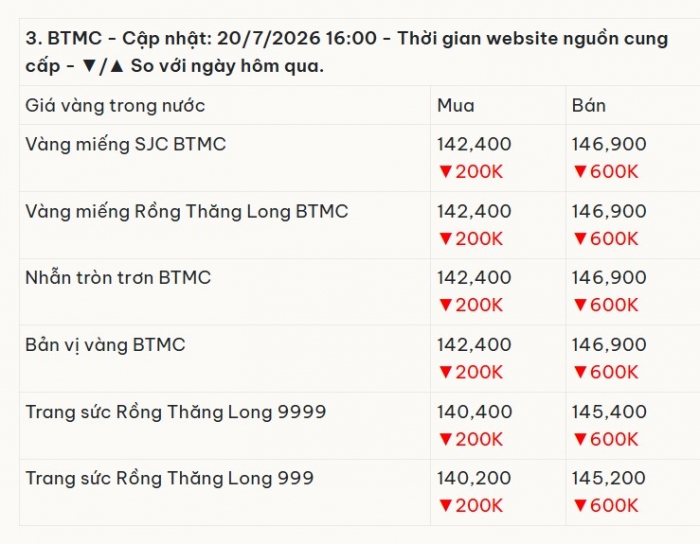
Task: Select the 'Giá vàng trong nước' column header
Action: (x=115, y=106)
